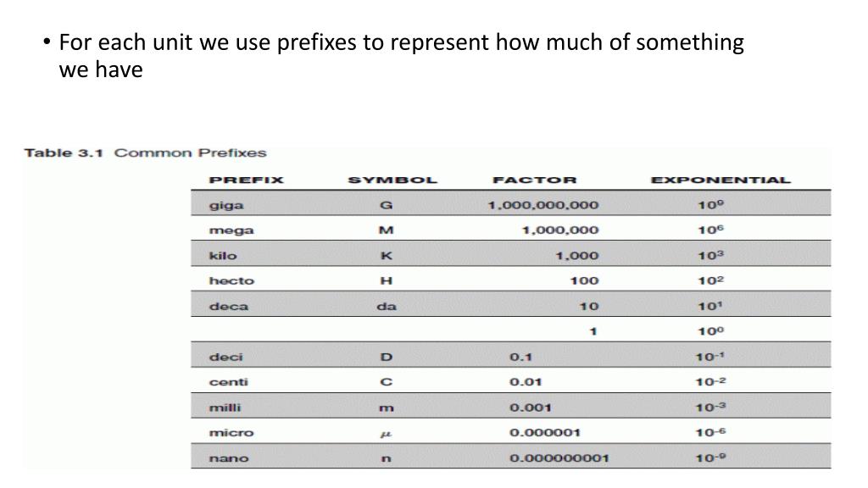868x488 pixels.
Task: Click the 'da' symbol for deca
Action: (386, 307)
